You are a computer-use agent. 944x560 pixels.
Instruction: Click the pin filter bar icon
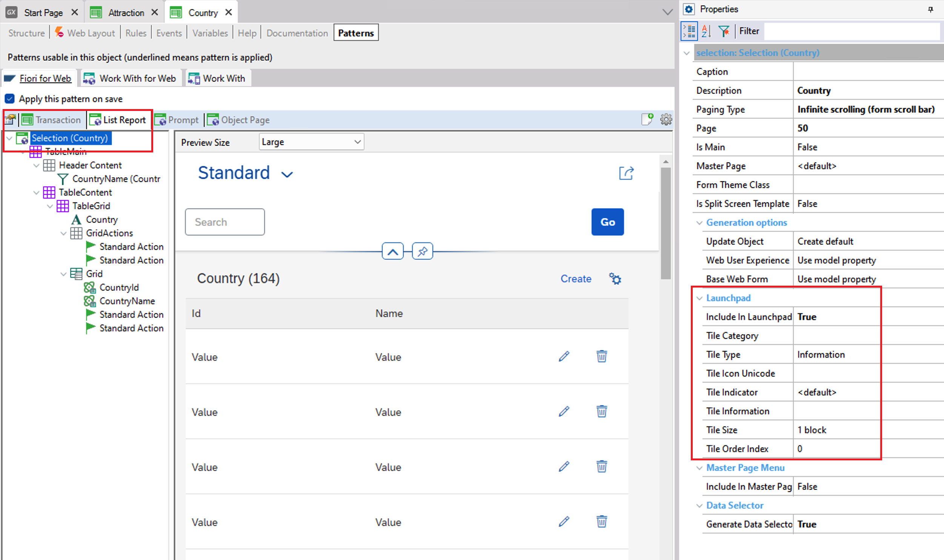click(422, 251)
